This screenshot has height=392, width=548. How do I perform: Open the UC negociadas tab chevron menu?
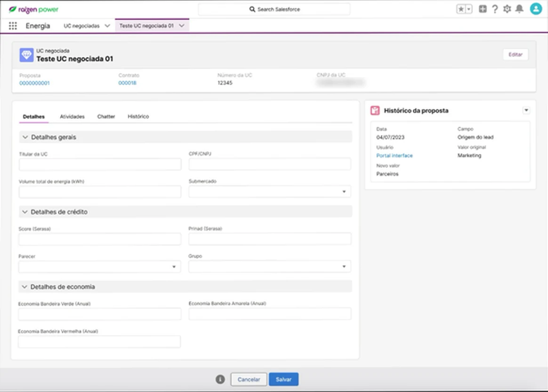(x=107, y=26)
